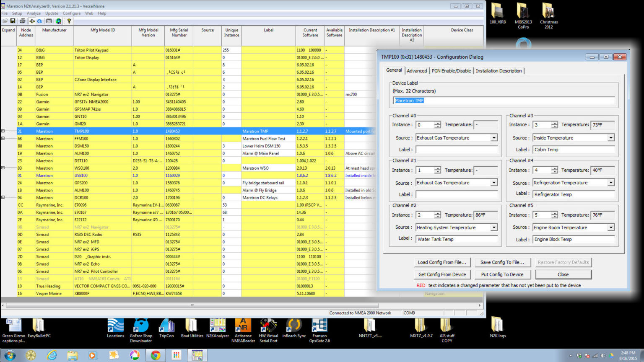Switch to the Installation Description tab
Viewport: 644px width, 362px height.
click(499, 71)
